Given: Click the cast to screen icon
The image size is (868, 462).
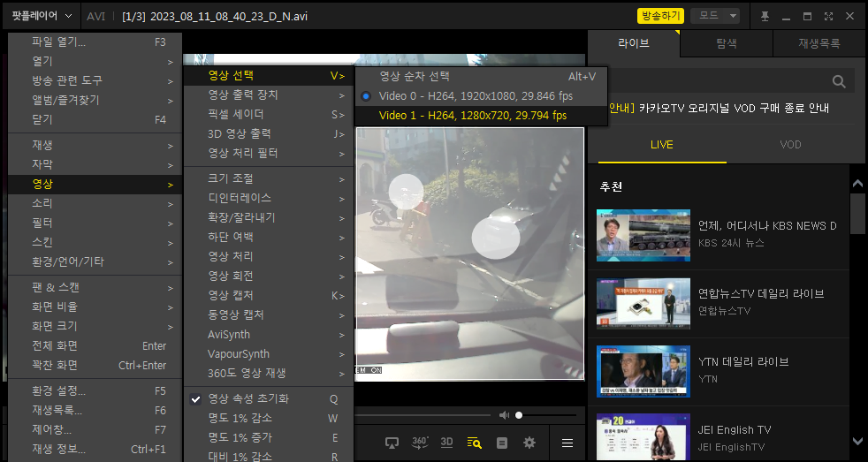Looking at the screenshot, I should tap(392, 443).
